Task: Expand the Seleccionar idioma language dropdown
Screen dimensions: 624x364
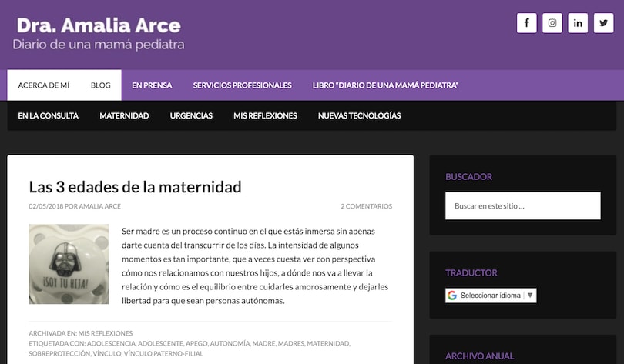Action: point(491,296)
